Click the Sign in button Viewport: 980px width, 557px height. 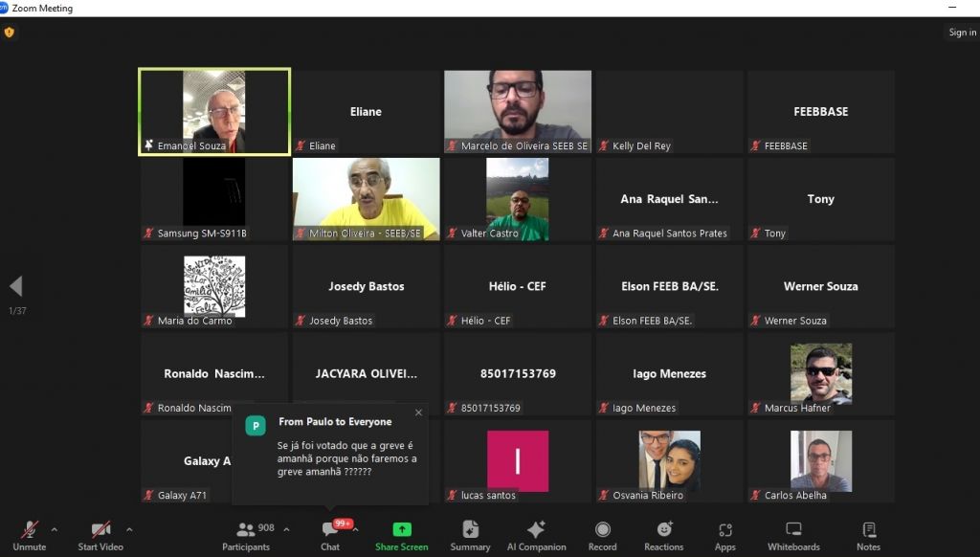(962, 33)
